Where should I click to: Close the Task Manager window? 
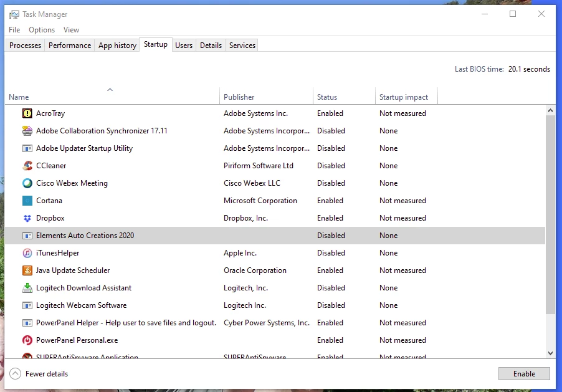pyautogui.click(x=541, y=14)
